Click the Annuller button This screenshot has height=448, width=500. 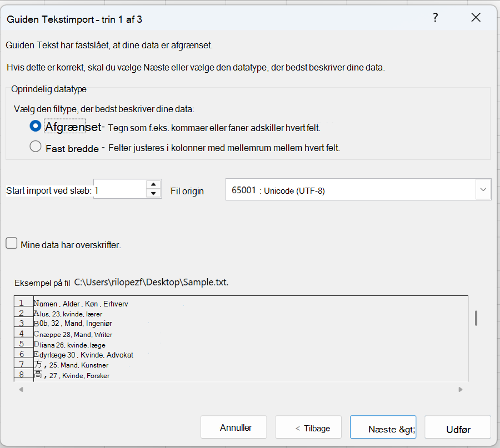234,427
